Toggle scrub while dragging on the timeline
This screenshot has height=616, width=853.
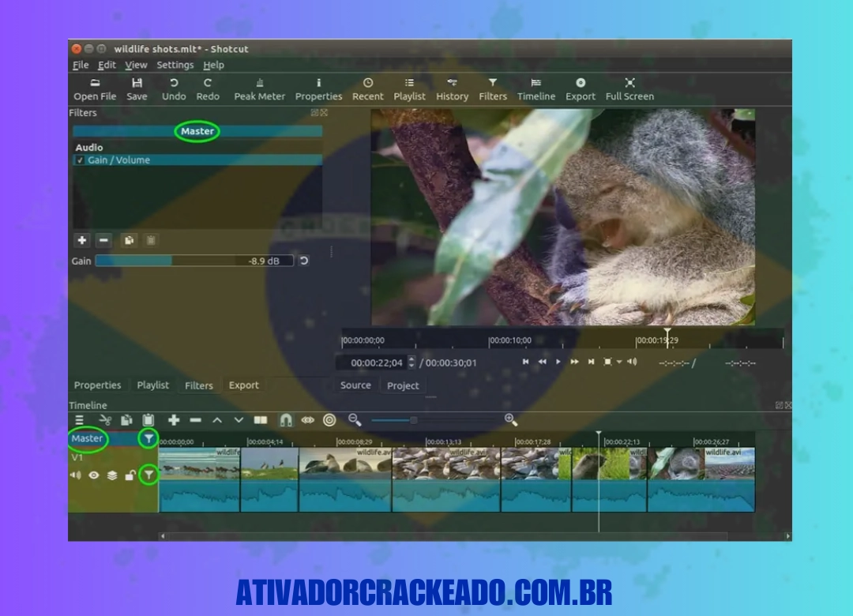tap(308, 420)
